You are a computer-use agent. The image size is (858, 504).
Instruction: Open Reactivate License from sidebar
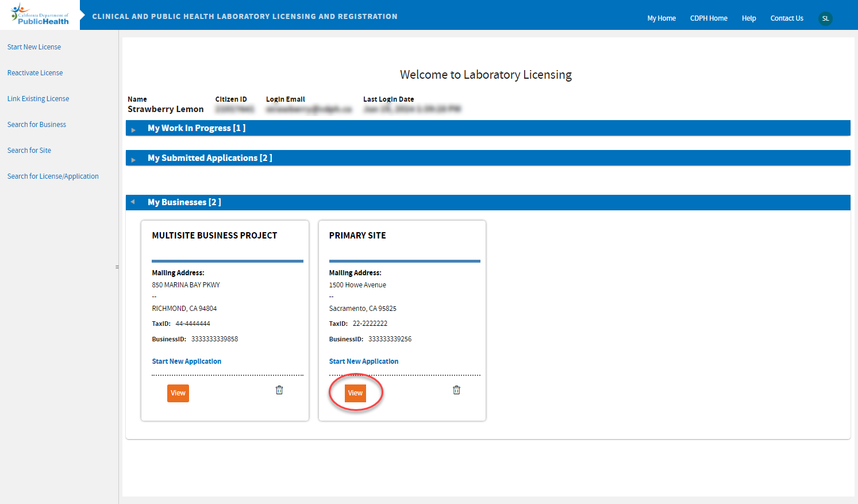[x=35, y=73]
